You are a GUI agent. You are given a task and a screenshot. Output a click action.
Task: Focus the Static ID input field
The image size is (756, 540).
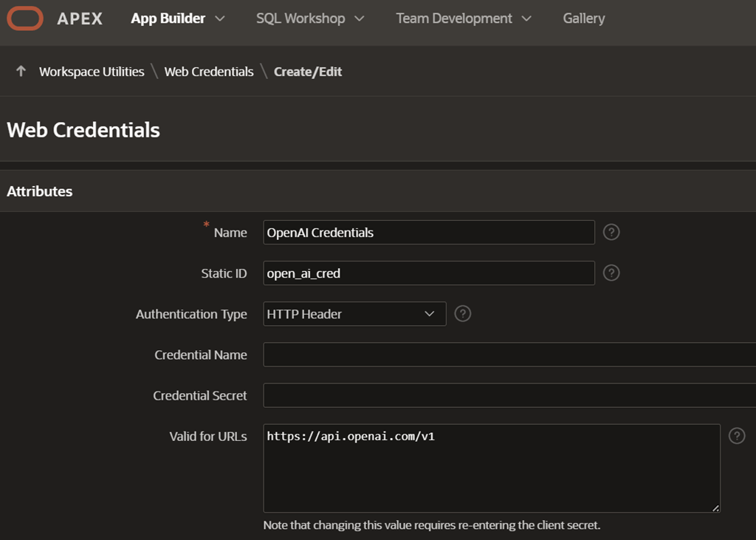[428, 273]
